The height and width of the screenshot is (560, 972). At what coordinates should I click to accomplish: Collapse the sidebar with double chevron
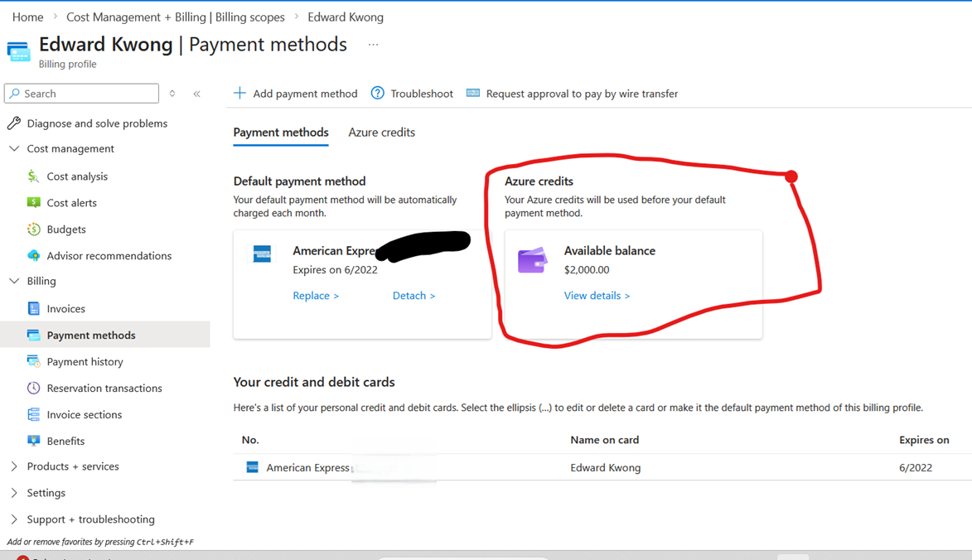(x=196, y=94)
